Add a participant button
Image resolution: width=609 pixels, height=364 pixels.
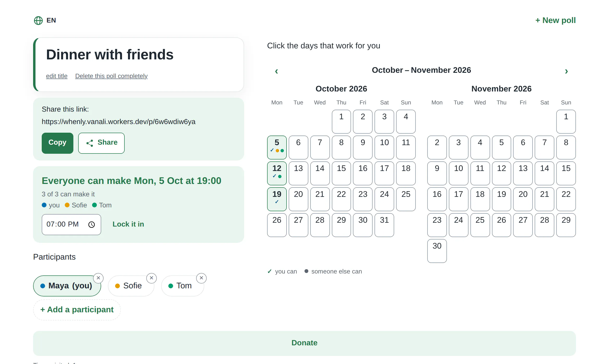[x=77, y=310]
